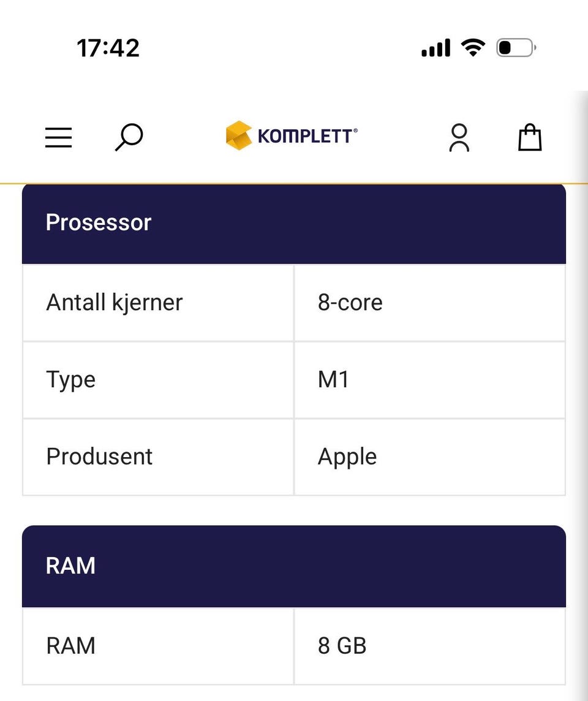Go to Komplett homepage logo
The width and height of the screenshot is (588, 701).
tap(239, 135)
